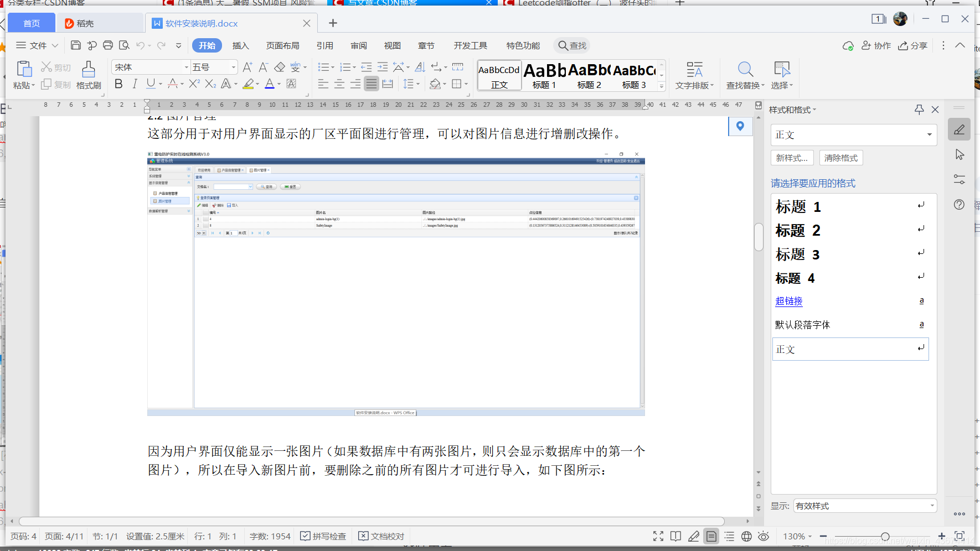Screen dimensions: 980x551
Task: Click Decrease Font Size icon
Action: pyautogui.click(x=264, y=67)
